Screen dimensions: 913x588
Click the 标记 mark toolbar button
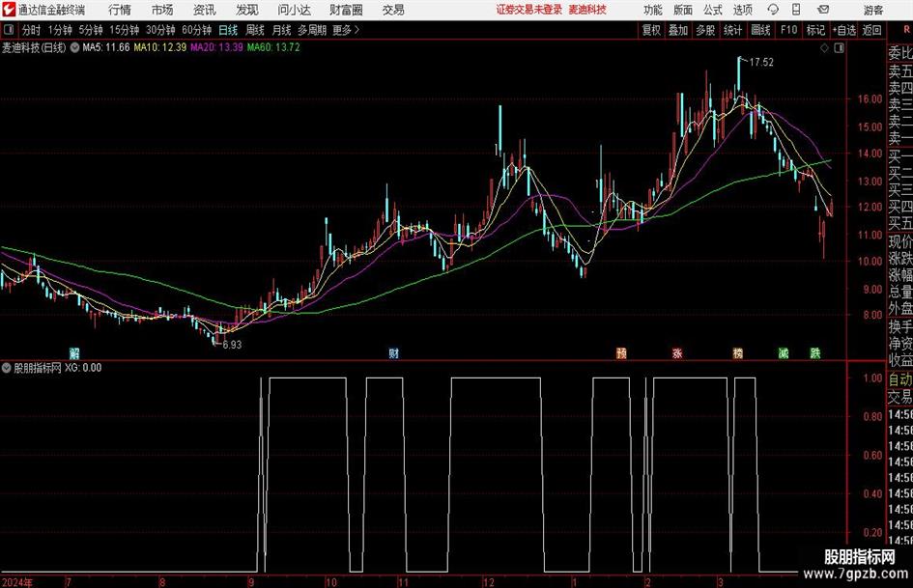click(x=815, y=30)
